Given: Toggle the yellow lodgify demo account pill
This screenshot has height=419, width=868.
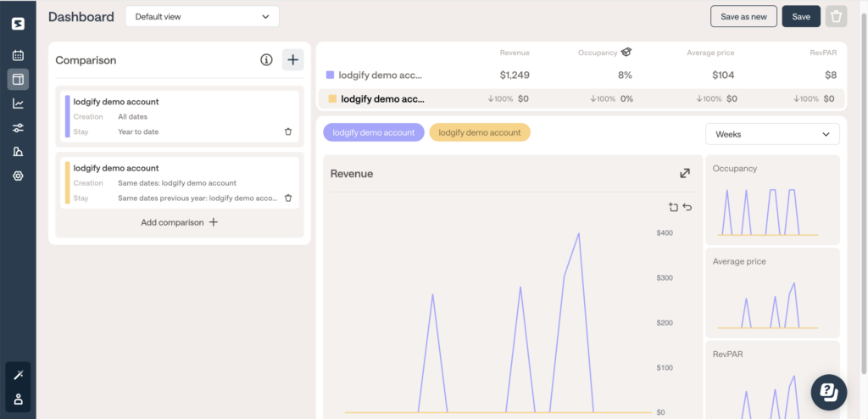Looking at the screenshot, I should [x=480, y=132].
